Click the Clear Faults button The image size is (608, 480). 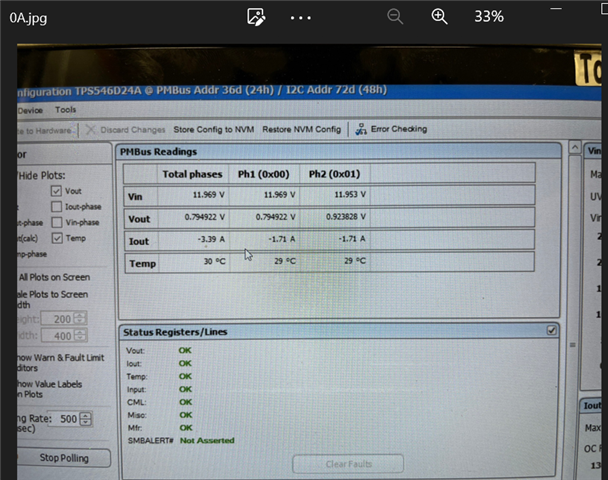click(348, 464)
